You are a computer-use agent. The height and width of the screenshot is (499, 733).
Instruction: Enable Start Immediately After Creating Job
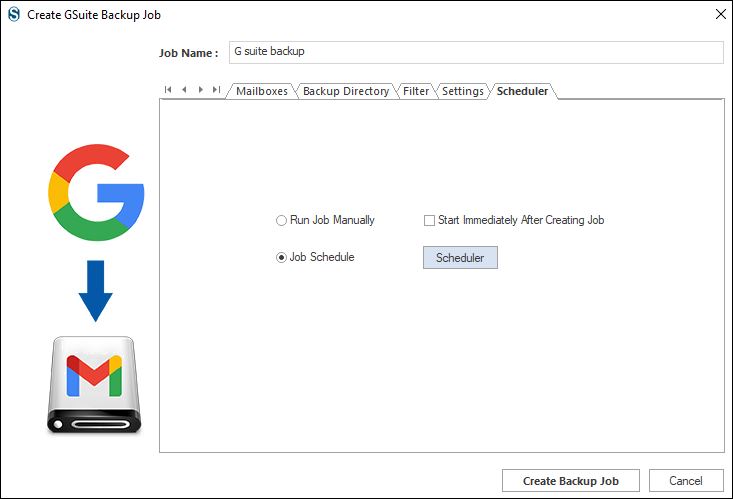pos(429,220)
